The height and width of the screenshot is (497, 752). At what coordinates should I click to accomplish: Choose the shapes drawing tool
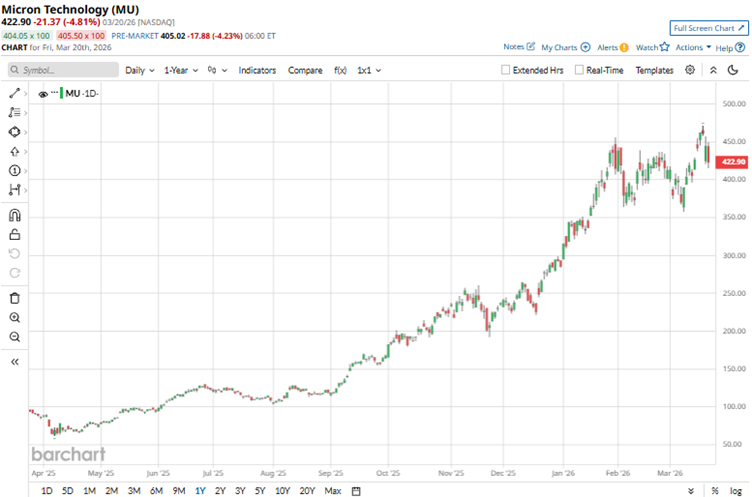tap(14, 132)
